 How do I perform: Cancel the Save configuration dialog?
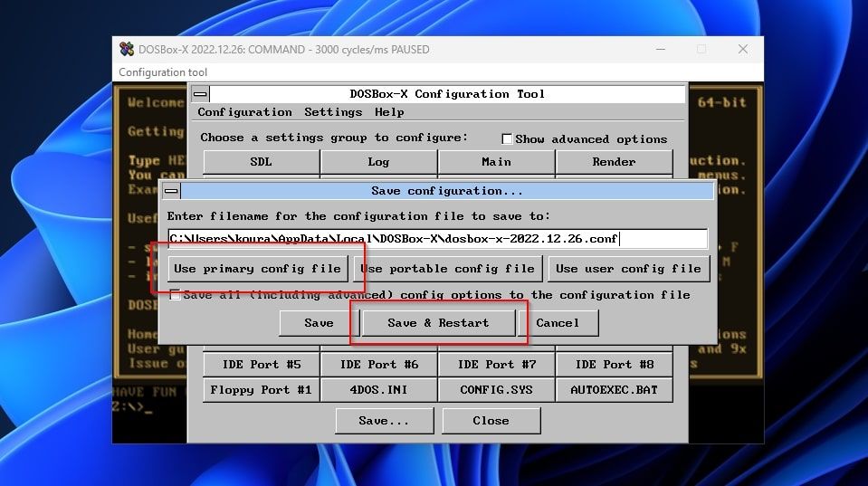[x=558, y=323]
